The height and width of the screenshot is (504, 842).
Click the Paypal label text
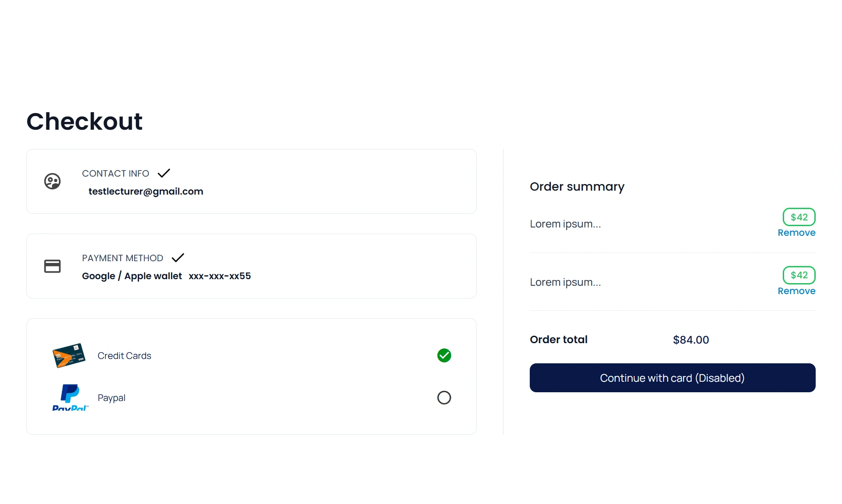click(111, 398)
